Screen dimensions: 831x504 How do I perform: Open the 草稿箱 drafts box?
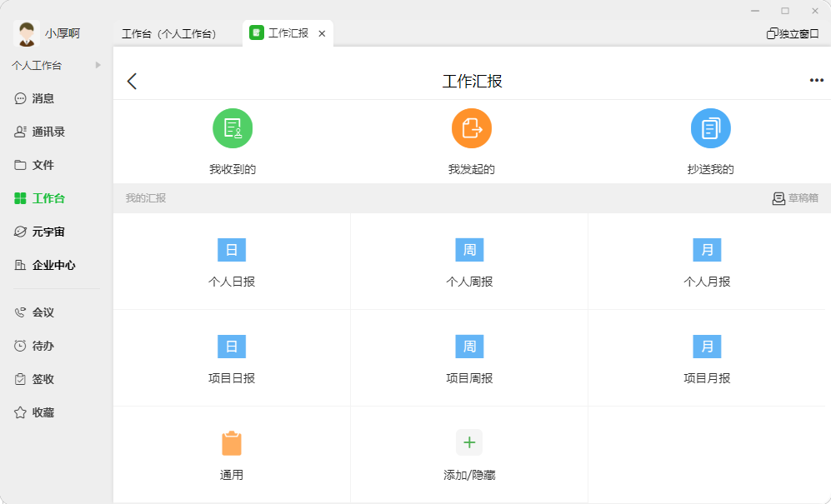click(795, 198)
